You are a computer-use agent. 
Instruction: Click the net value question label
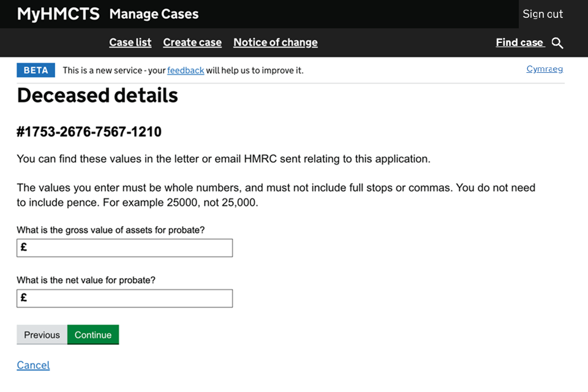tap(86, 280)
